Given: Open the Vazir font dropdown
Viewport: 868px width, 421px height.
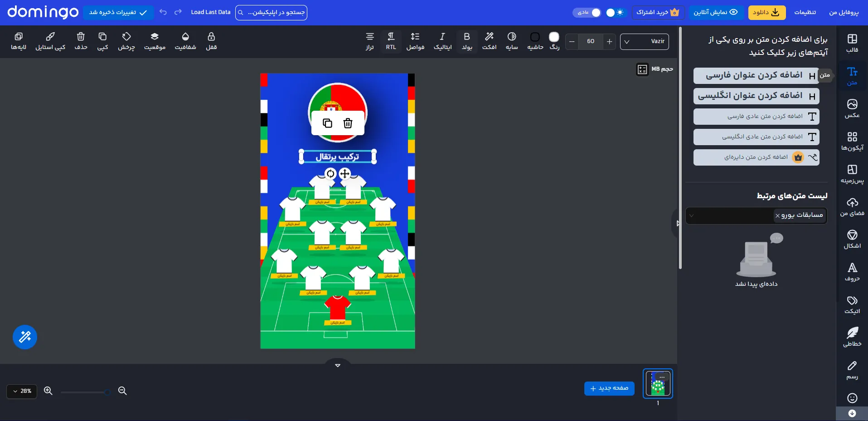Looking at the screenshot, I should click(644, 41).
